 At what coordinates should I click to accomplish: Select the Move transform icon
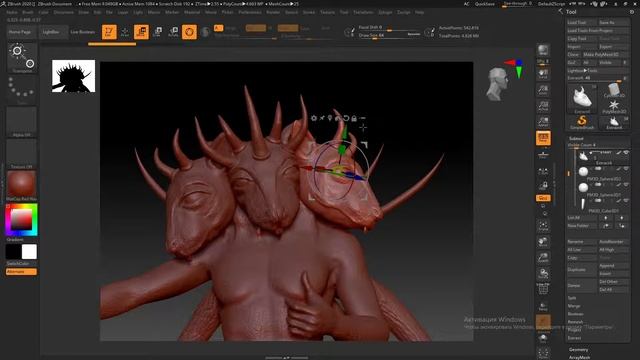[x=141, y=32]
